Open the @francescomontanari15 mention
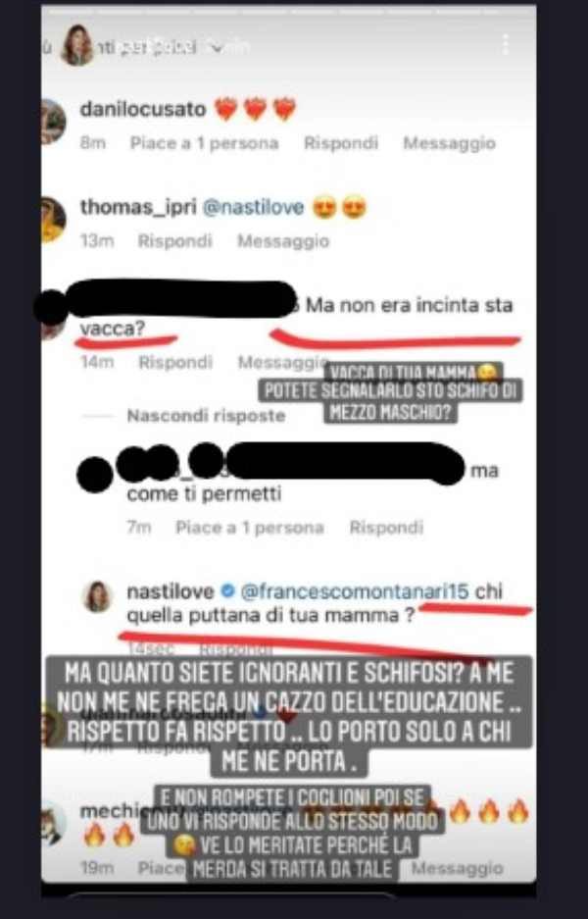Screen dimensions: 588x919 pos(355,592)
